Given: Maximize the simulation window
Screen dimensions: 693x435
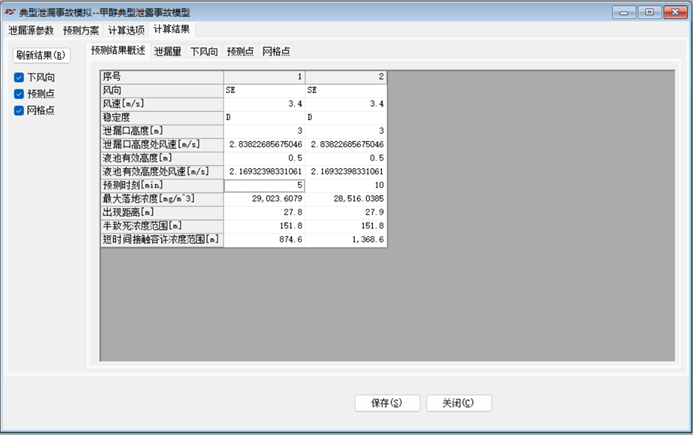Looking at the screenshot, I should (649, 12).
